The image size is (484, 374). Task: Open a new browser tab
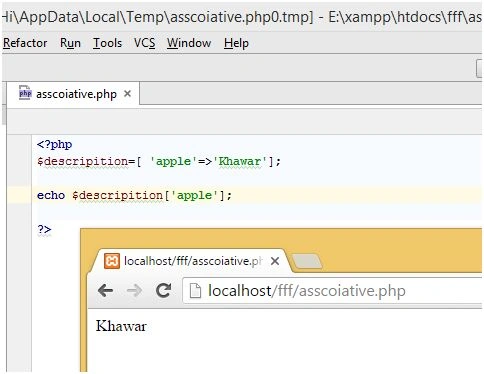click(307, 261)
